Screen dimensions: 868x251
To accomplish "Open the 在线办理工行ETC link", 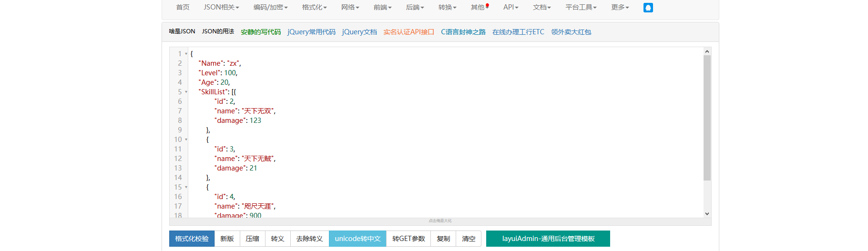I will coord(518,32).
